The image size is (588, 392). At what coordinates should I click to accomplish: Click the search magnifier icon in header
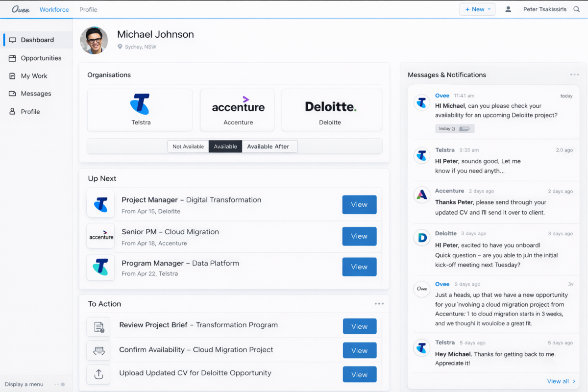pos(577,9)
